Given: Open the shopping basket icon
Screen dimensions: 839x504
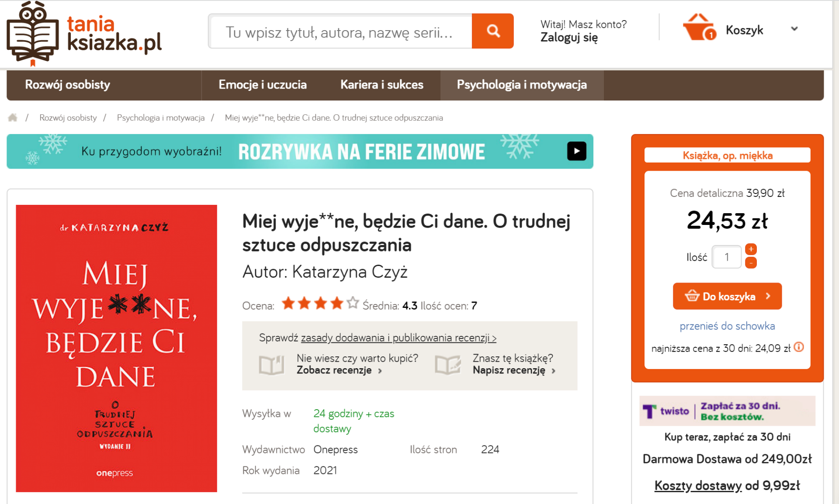Looking at the screenshot, I should pos(699,27).
